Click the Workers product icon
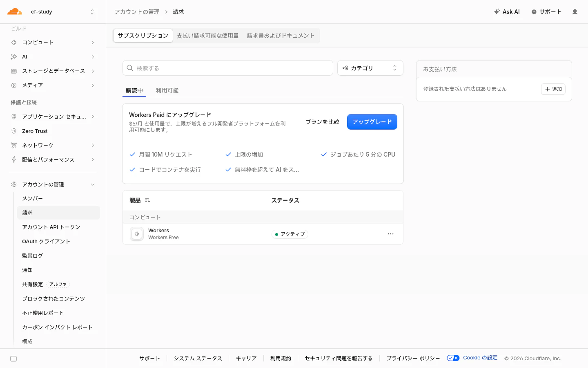This screenshot has height=368, width=588. pos(137,234)
